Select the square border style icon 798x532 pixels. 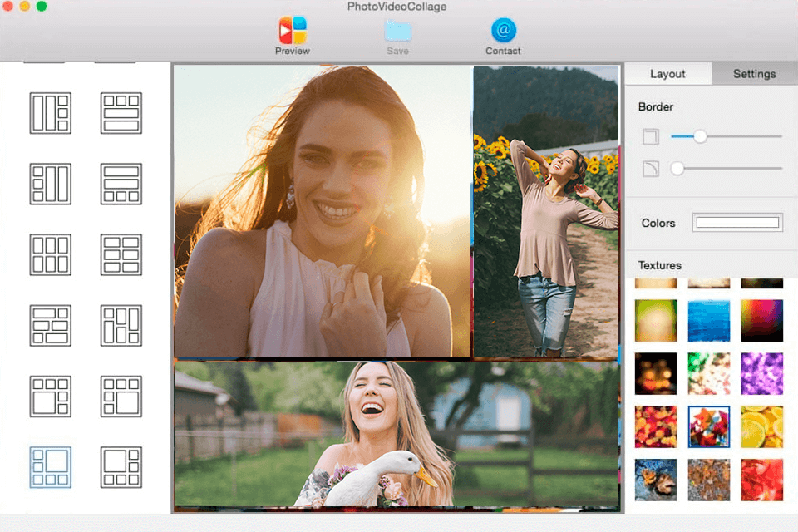click(650, 135)
